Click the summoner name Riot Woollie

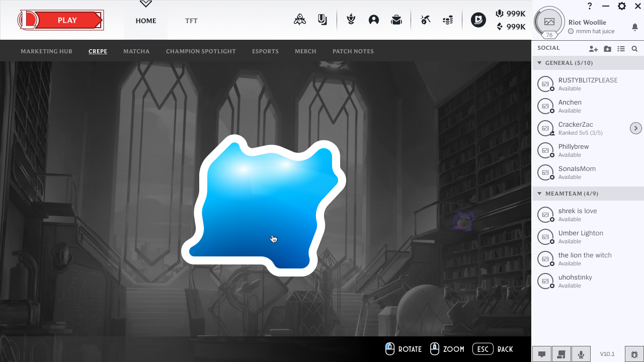587,22
